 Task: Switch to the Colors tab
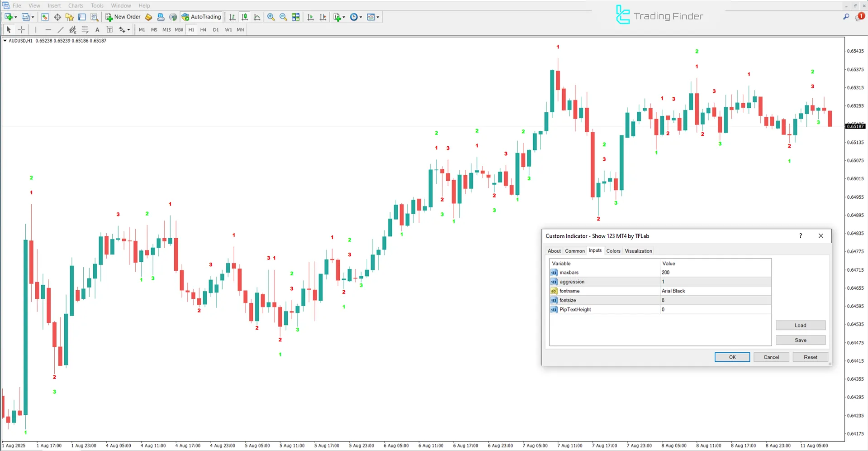tap(613, 250)
